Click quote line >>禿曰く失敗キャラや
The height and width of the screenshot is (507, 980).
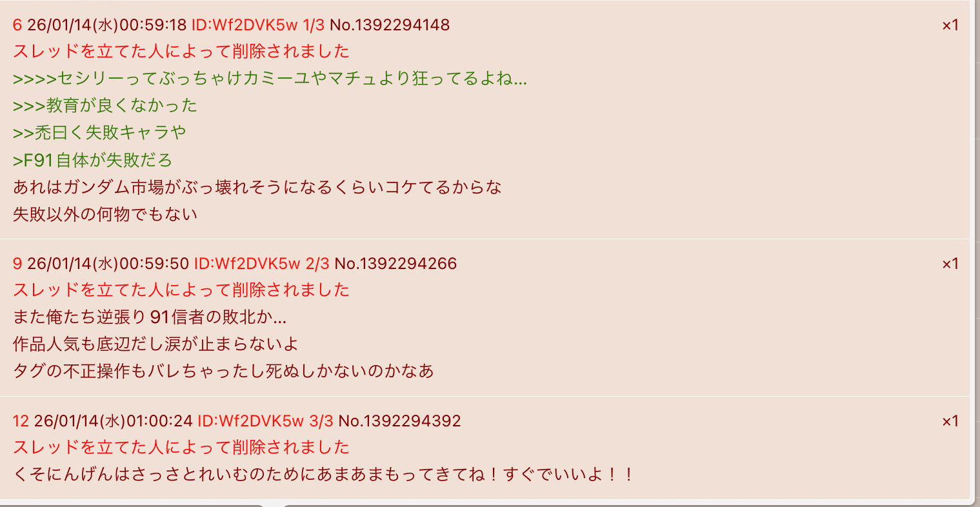tap(99, 132)
